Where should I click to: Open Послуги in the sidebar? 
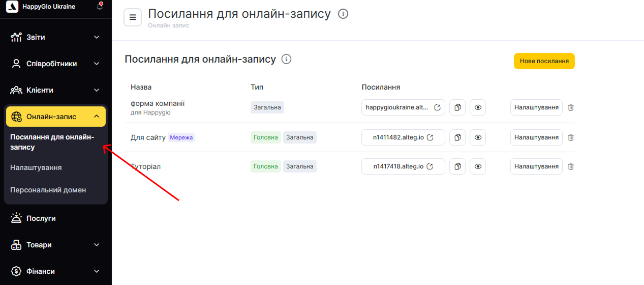(41, 218)
